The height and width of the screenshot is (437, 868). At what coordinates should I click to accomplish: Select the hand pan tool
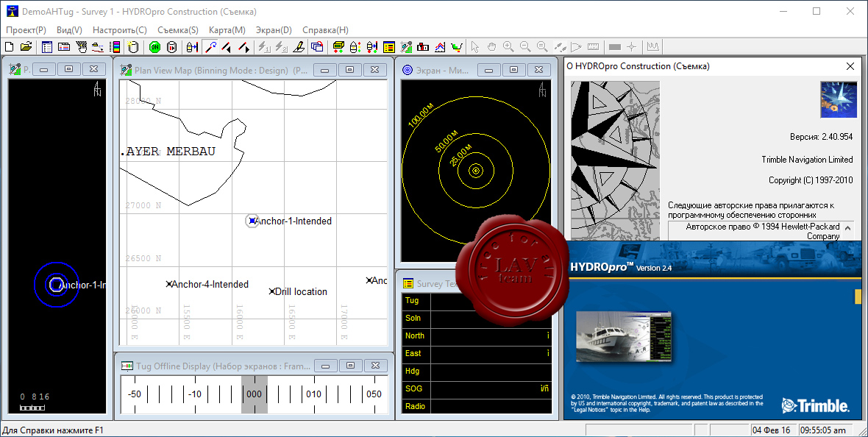point(491,47)
